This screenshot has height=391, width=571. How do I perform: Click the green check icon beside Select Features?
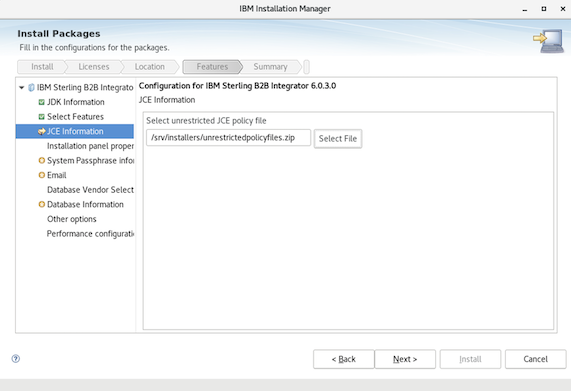tap(42, 117)
